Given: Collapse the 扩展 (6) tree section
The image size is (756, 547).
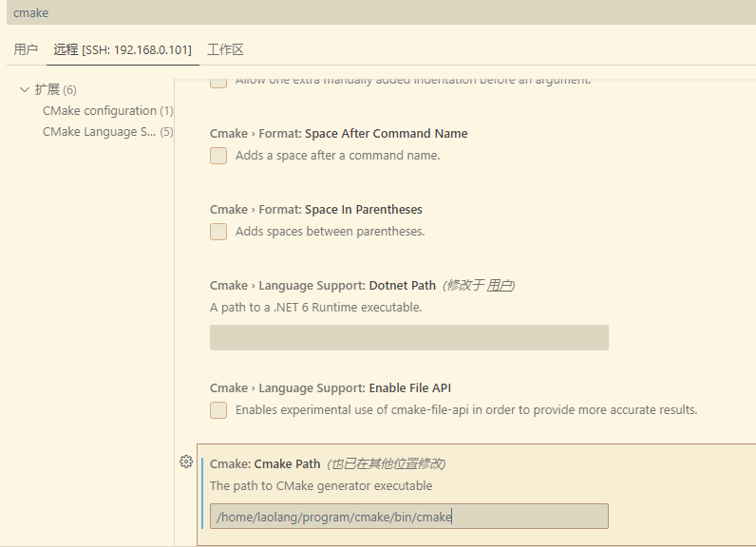Looking at the screenshot, I should pos(25,89).
